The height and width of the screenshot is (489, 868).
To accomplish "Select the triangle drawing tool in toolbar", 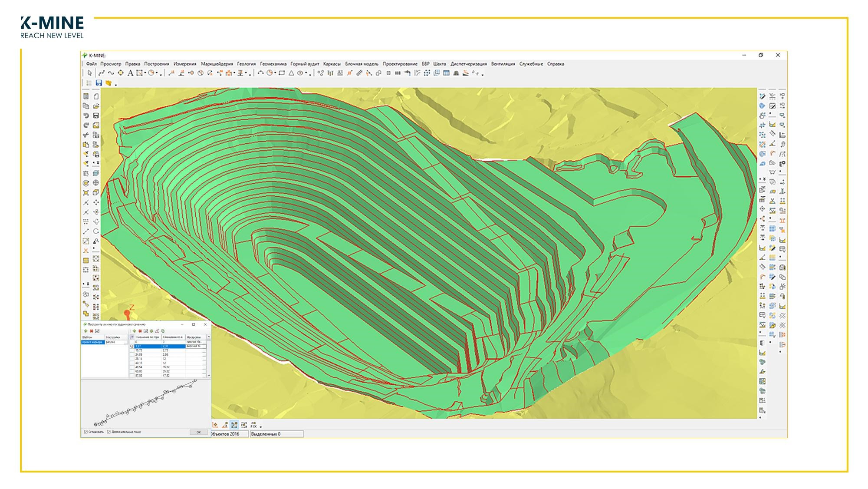I will click(x=291, y=73).
